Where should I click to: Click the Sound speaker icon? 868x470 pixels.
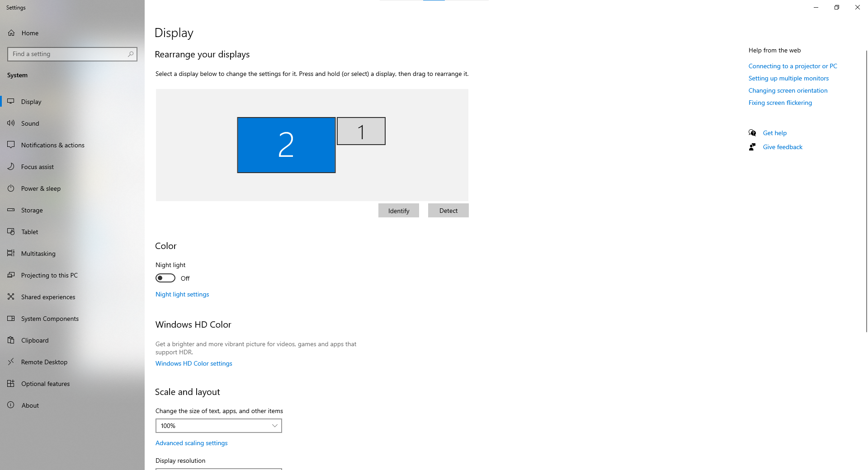(11, 123)
